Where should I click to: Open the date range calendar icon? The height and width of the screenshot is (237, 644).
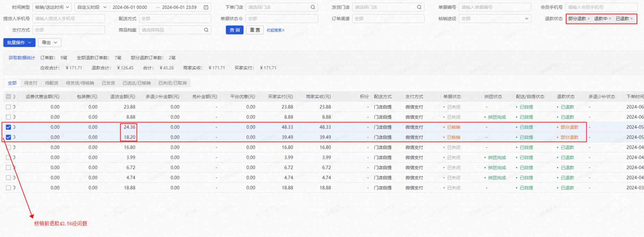206,7
